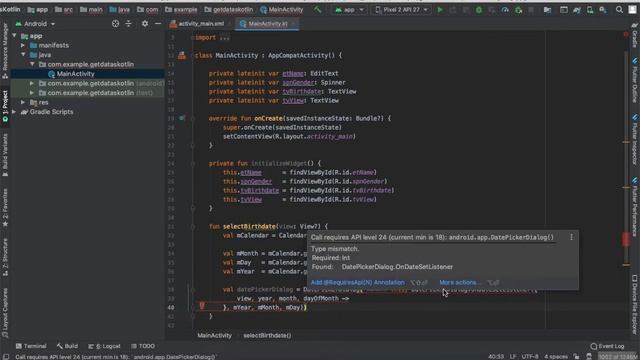Open the Event Log button

pyautogui.click(x=607, y=346)
